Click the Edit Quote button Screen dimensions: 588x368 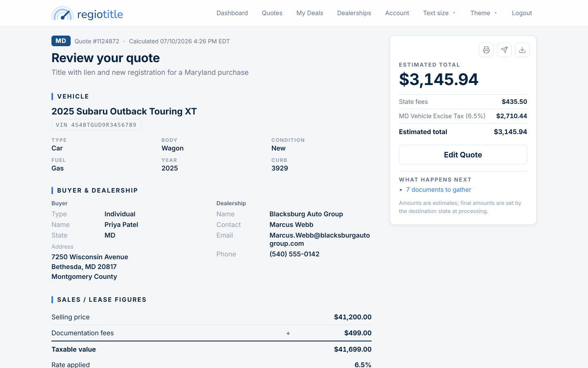(463, 155)
